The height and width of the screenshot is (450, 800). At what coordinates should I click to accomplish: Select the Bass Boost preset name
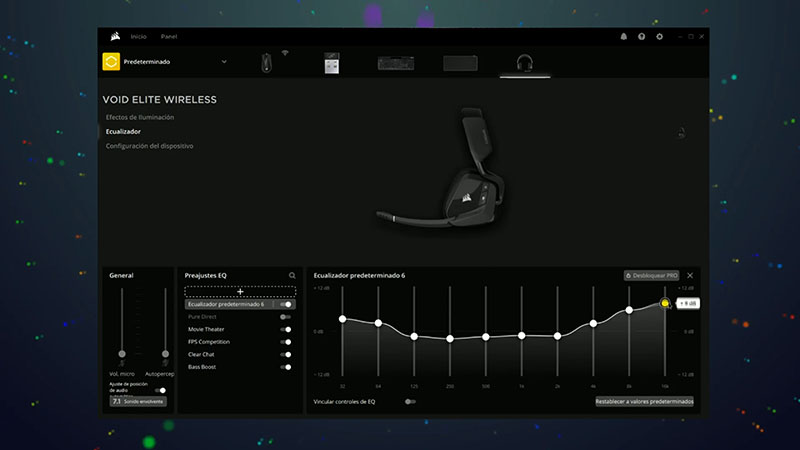[202, 367]
